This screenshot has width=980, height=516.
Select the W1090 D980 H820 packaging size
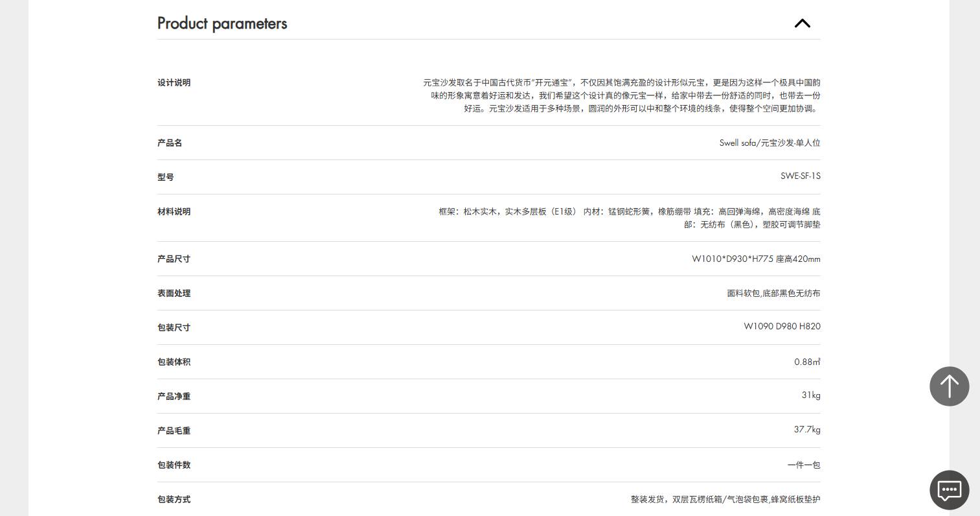coord(782,327)
